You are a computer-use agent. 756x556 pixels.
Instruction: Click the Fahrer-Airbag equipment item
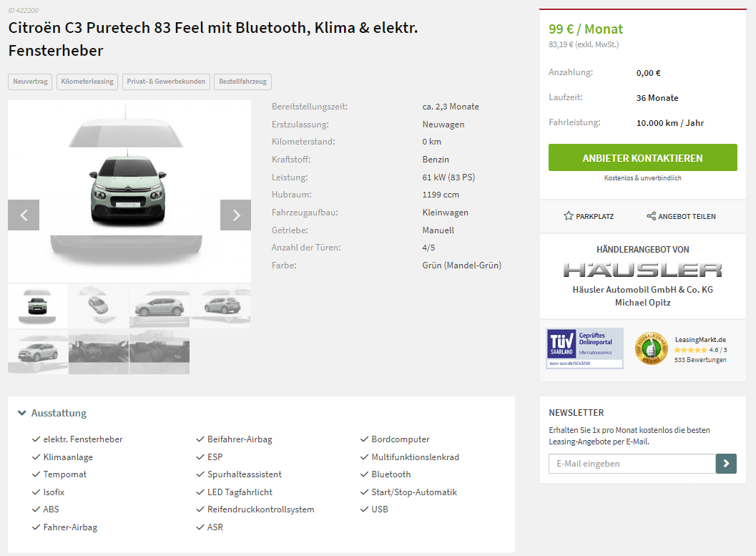click(64, 527)
